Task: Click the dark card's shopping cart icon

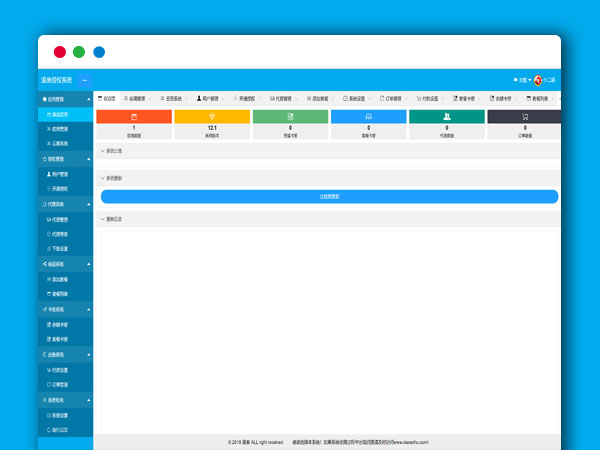Action: tap(524, 117)
